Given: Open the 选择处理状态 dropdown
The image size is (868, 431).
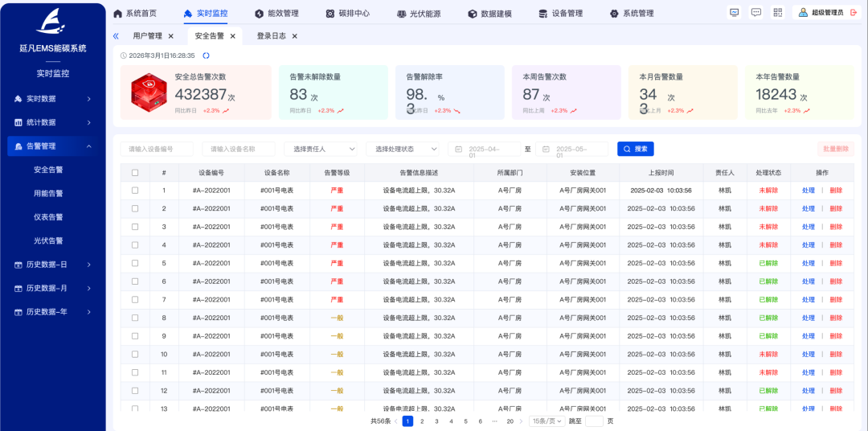Looking at the screenshot, I should click(x=402, y=149).
